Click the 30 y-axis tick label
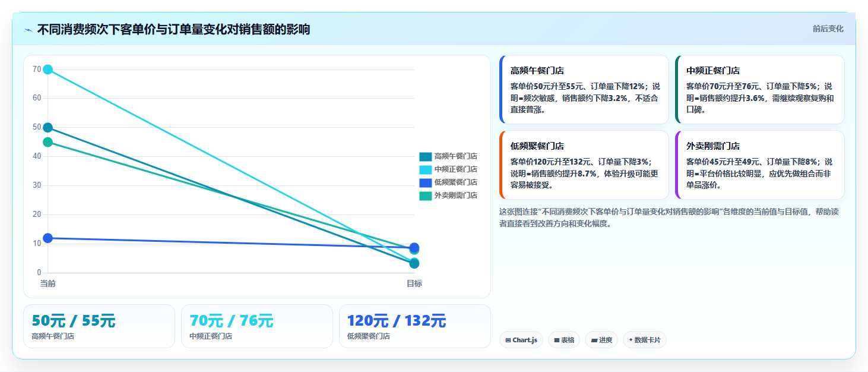 [37, 186]
